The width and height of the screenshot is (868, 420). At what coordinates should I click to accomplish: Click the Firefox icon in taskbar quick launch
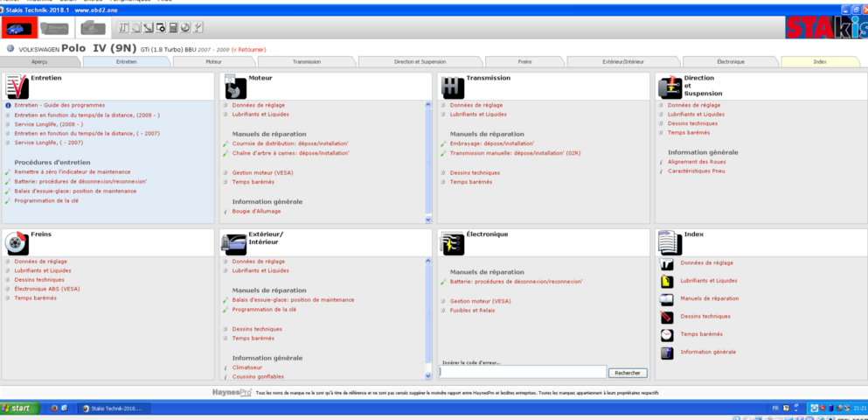[54, 409]
